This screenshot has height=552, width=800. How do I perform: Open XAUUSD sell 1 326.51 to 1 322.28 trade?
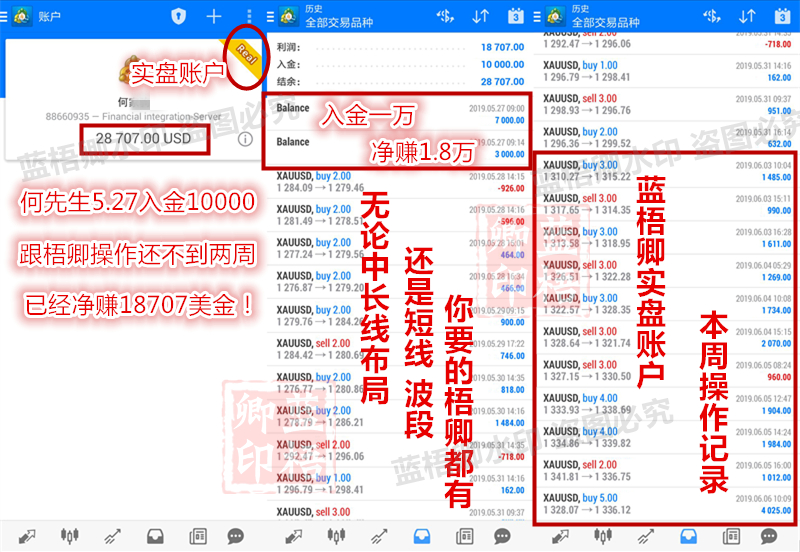[x=666, y=271]
